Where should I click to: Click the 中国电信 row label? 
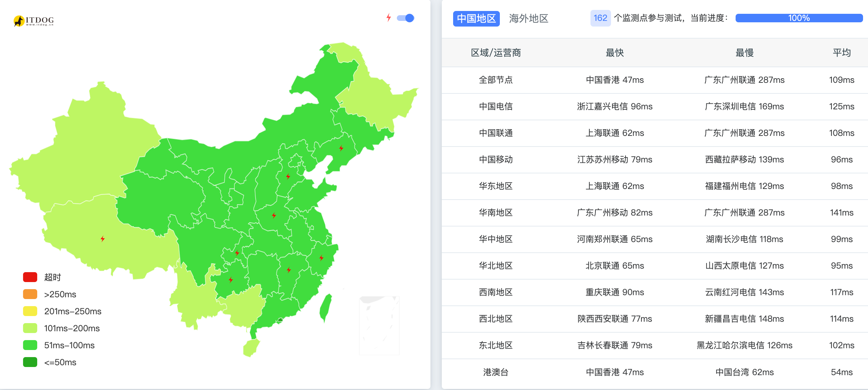coord(496,107)
